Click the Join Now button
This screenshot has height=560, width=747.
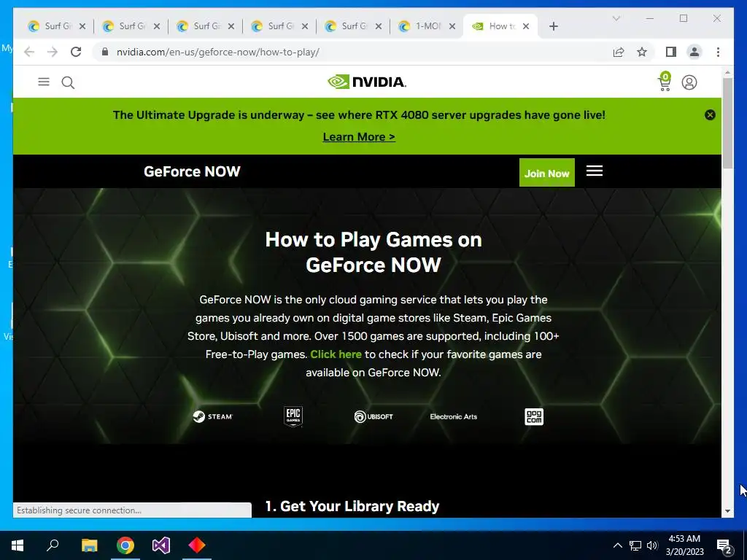tap(547, 172)
